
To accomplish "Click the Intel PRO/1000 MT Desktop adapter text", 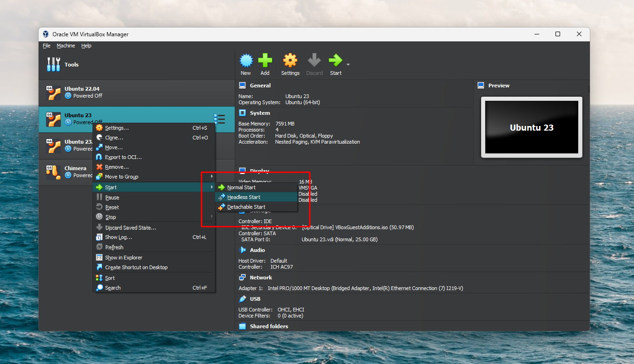I will [x=365, y=288].
